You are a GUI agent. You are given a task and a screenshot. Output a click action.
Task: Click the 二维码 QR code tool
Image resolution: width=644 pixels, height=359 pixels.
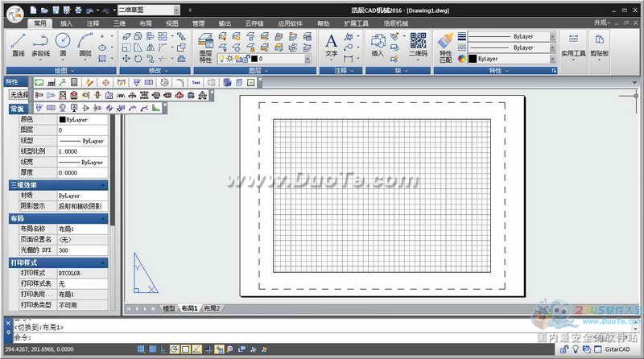[418, 45]
